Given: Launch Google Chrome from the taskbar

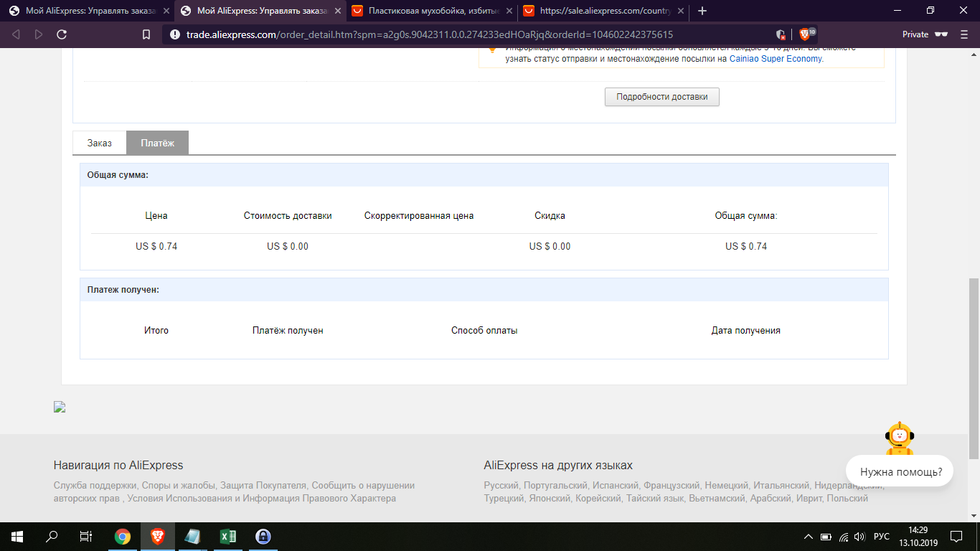Looking at the screenshot, I should tap(123, 536).
